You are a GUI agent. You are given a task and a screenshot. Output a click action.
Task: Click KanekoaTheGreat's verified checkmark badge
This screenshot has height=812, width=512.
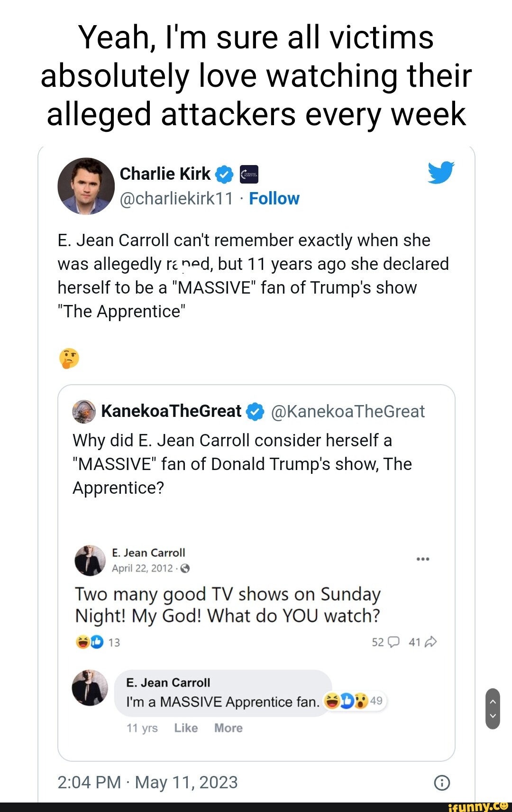pos(256,411)
